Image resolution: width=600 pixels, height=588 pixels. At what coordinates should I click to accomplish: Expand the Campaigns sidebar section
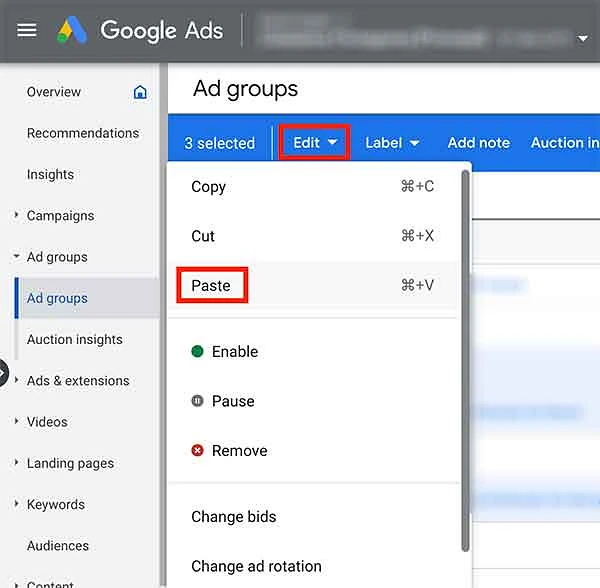[x=16, y=215]
